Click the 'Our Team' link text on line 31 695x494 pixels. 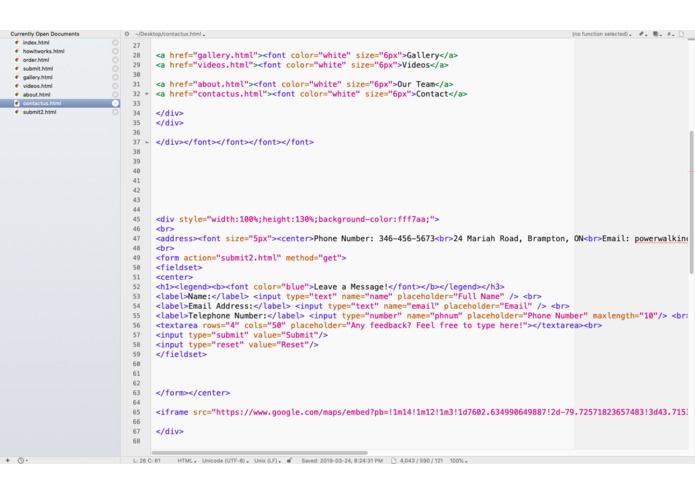[x=416, y=84]
